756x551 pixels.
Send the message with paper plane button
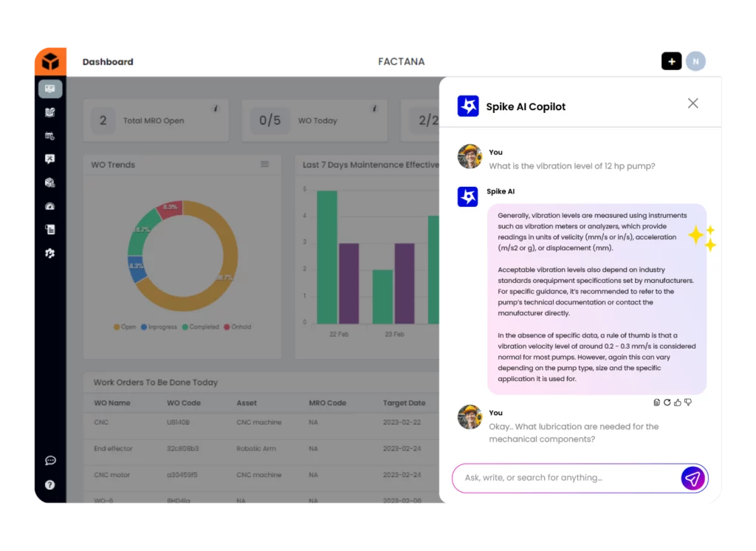pyautogui.click(x=693, y=478)
